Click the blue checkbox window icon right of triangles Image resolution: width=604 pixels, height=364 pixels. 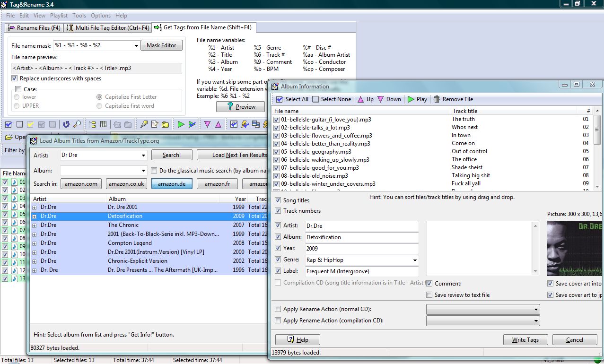234,125
